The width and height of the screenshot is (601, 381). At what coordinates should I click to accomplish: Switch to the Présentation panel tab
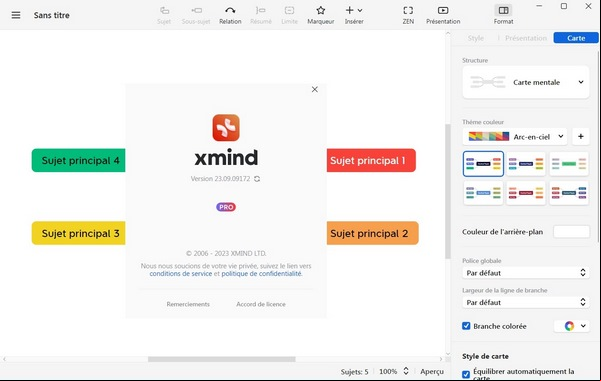[x=526, y=38]
